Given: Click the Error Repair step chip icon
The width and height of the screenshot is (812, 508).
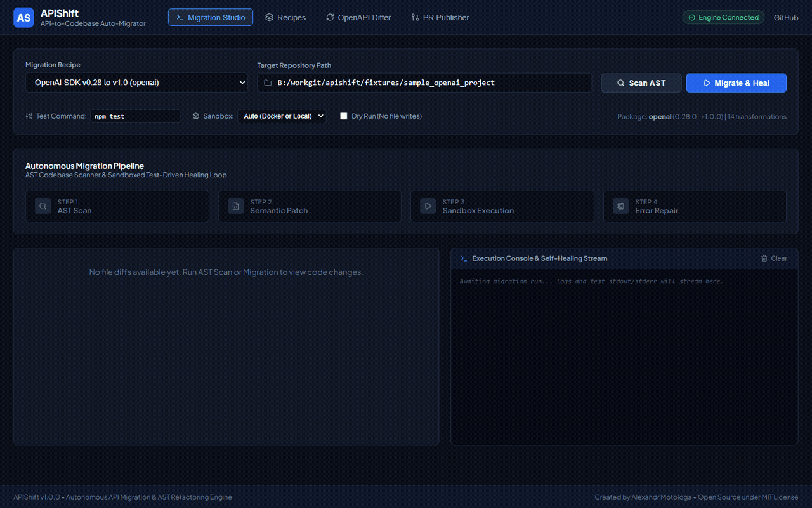Looking at the screenshot, I should (620, 206).
